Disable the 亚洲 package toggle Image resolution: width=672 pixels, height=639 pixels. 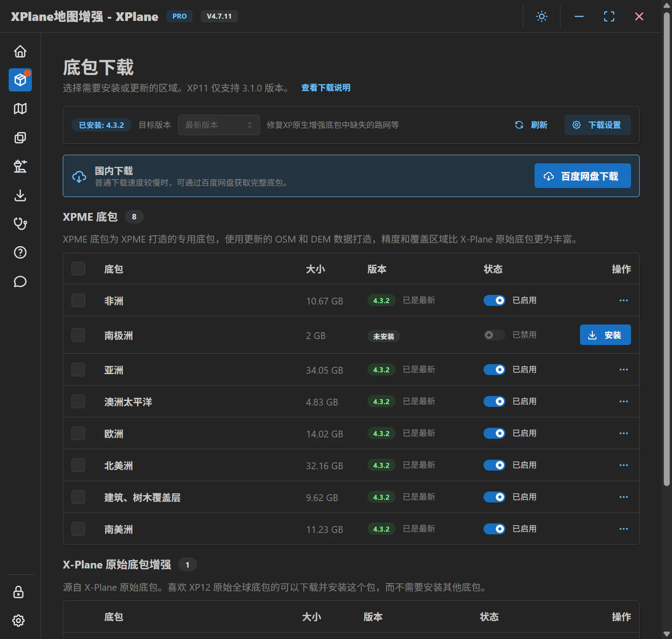point(494,370)
